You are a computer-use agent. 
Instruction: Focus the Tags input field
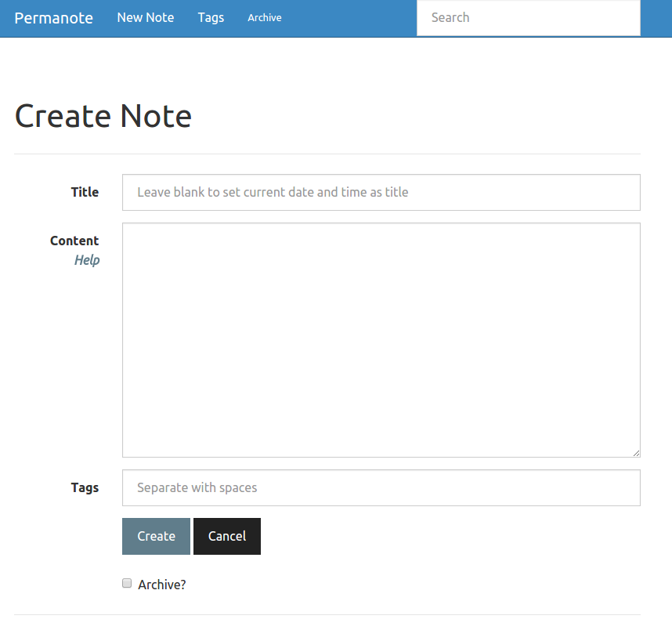coord(381,487)
